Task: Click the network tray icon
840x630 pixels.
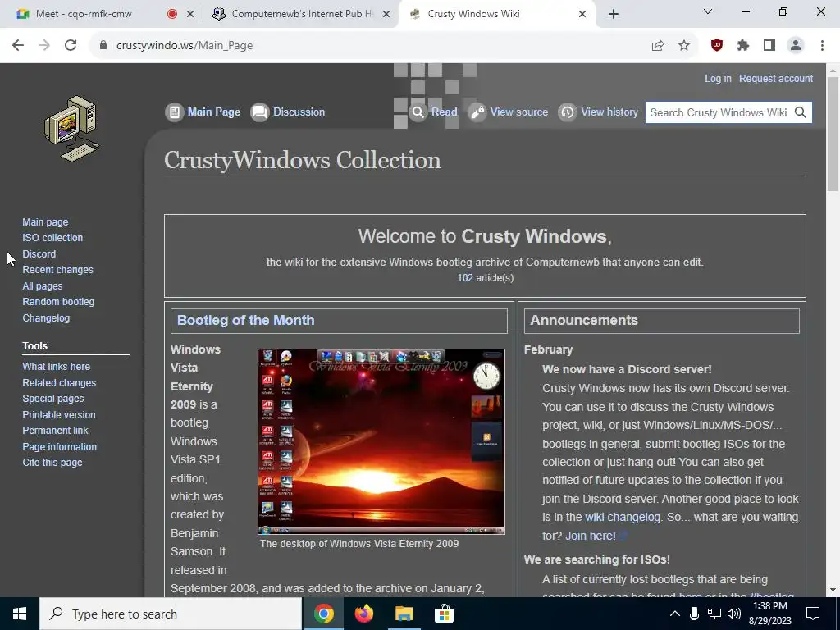Action: (714, 614)
